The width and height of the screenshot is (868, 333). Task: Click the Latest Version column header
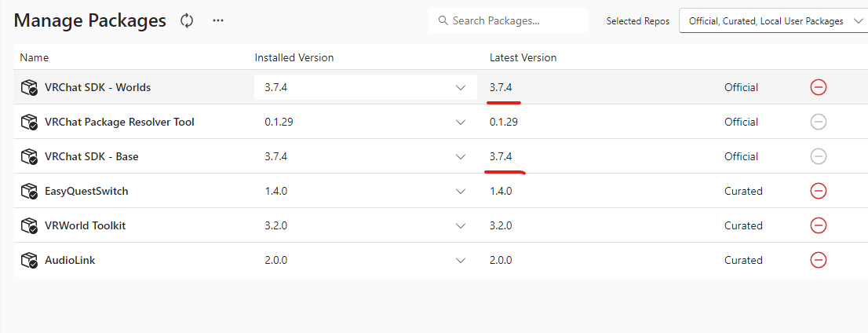[523, 57]
